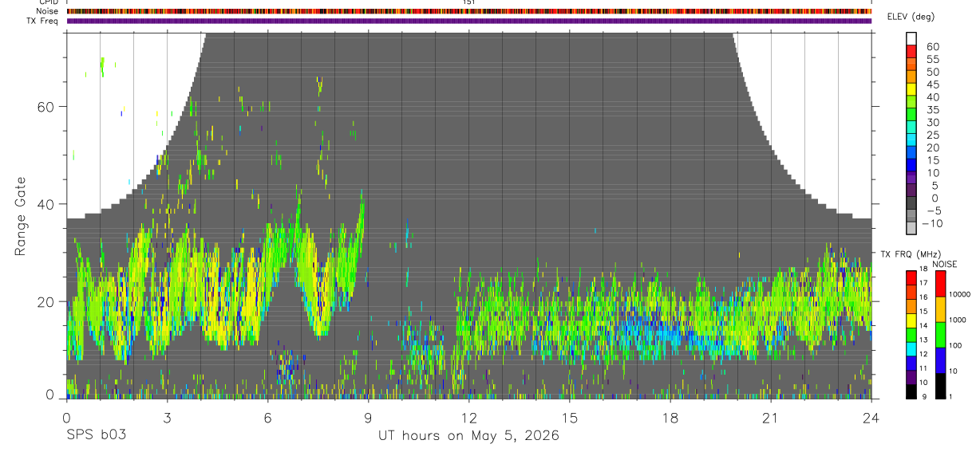Click the blue 10 level in NOISE colorbar

tap(940, 360)
